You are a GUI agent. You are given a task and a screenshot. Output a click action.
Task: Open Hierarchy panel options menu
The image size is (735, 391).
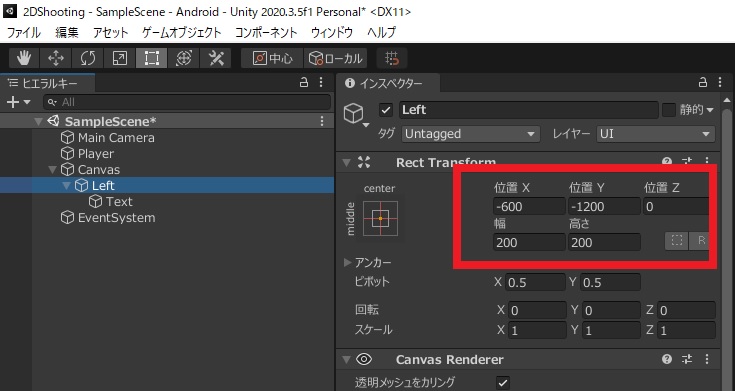(x=321, y=83)
